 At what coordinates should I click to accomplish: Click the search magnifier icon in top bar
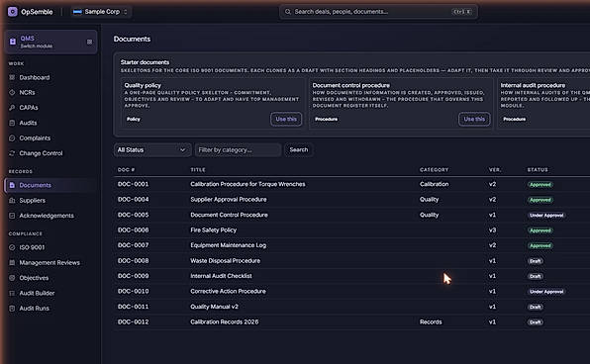pos(288,12)
